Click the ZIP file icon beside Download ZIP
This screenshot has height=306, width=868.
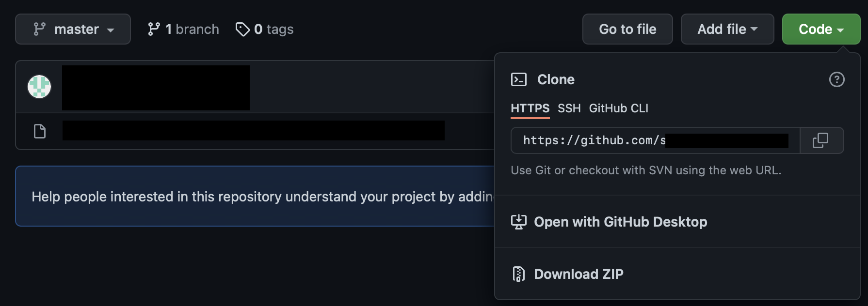pyautogui.click(x=518, y=274)
